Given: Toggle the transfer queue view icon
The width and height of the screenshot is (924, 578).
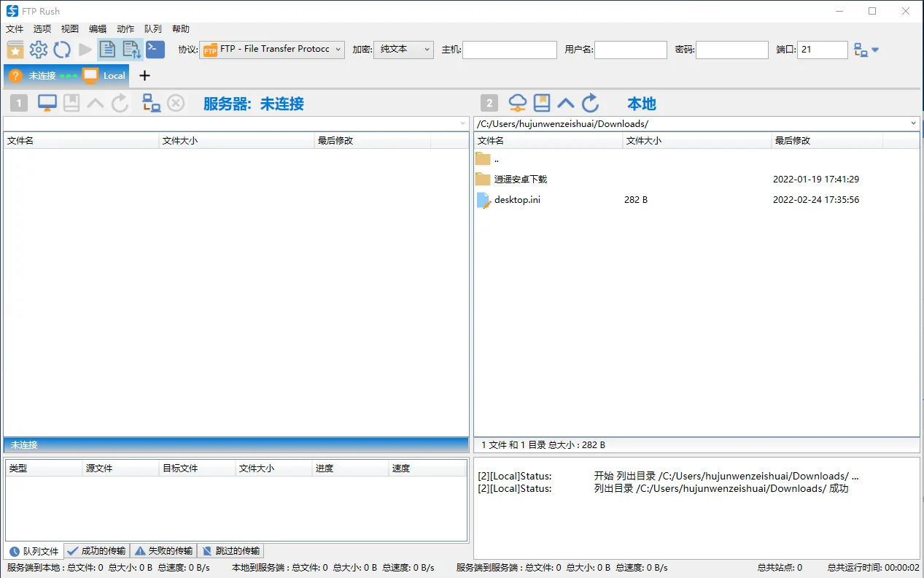Looking at the screenshot, I should coord(131,49).
